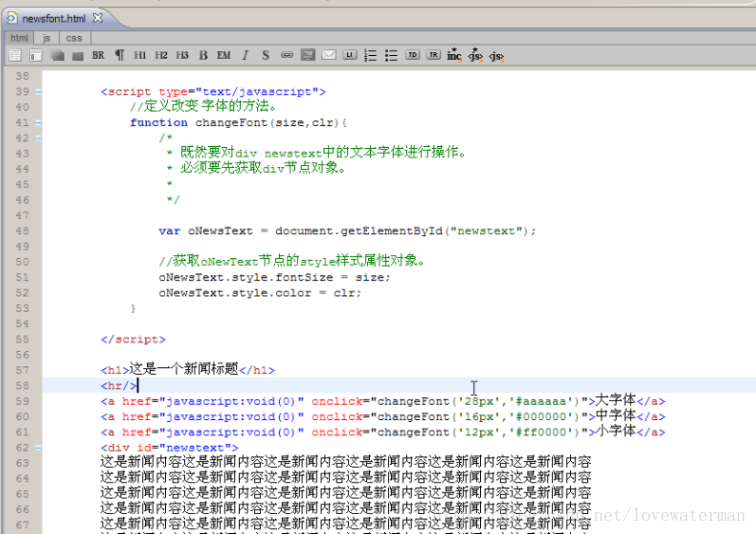Switch to the html toolbar tab

tap(19, 38)
